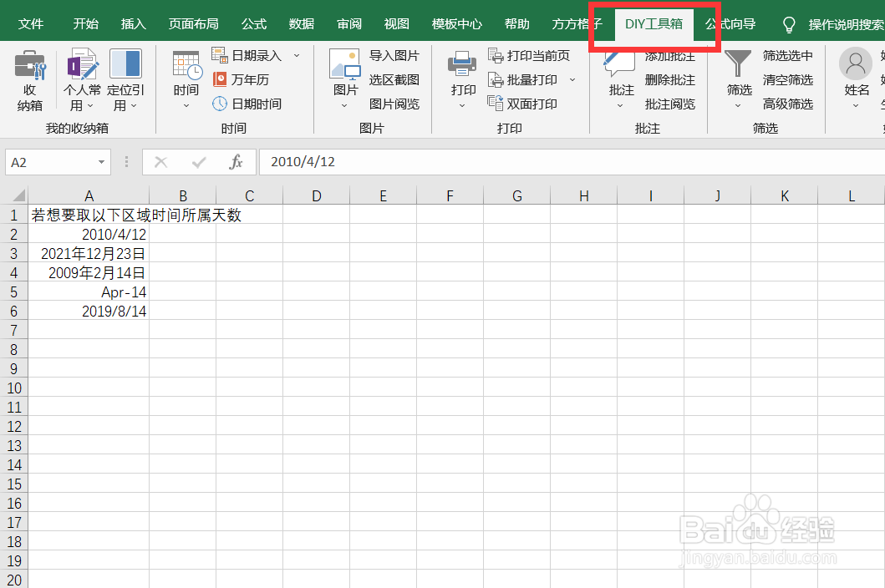Select cell A2 containing 2010/4/12

point(89,234)
